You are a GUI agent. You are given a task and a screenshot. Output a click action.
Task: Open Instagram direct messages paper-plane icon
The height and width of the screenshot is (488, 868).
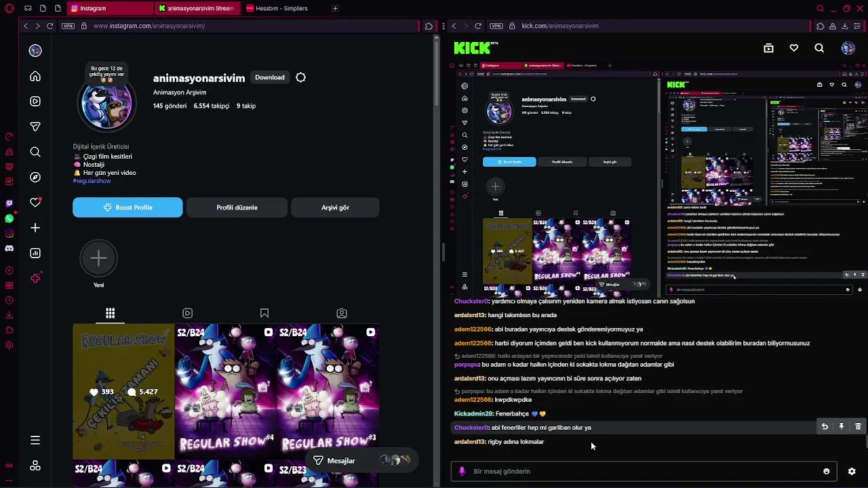point(35,127)
